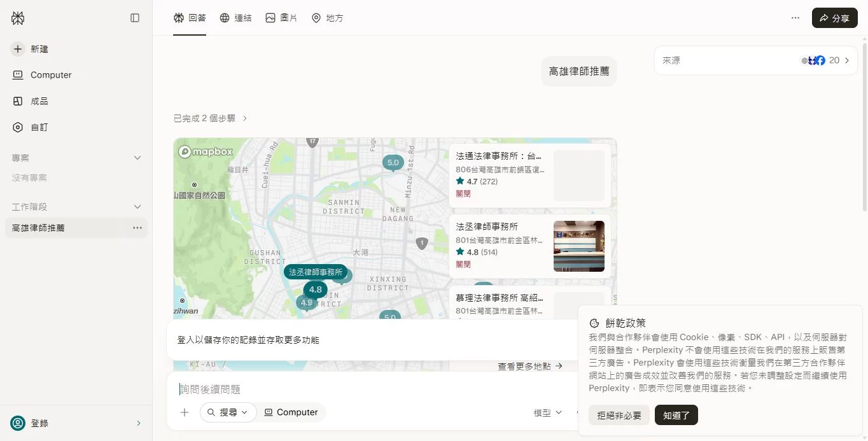This screenshot has height=441, width=868.
Task: Open 來源 sources panel with 20 sources
Action: tap(756, 60)
